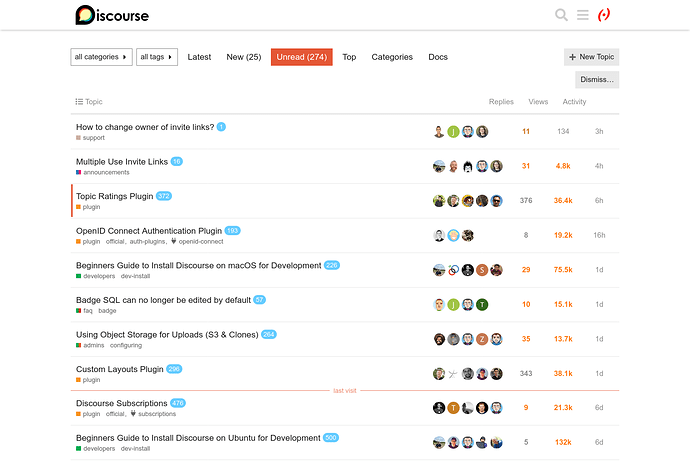
Task: Click orange Z avatar in Object Storage row
Action: pos(482,339)
